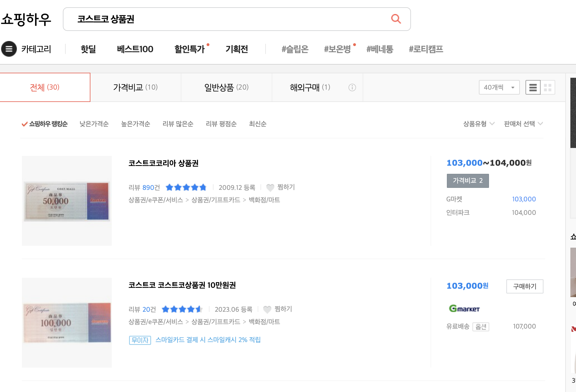Expand the 판매처 선택 dropdown
This screenshot has height=392, width=576.
tap(523, 124)
